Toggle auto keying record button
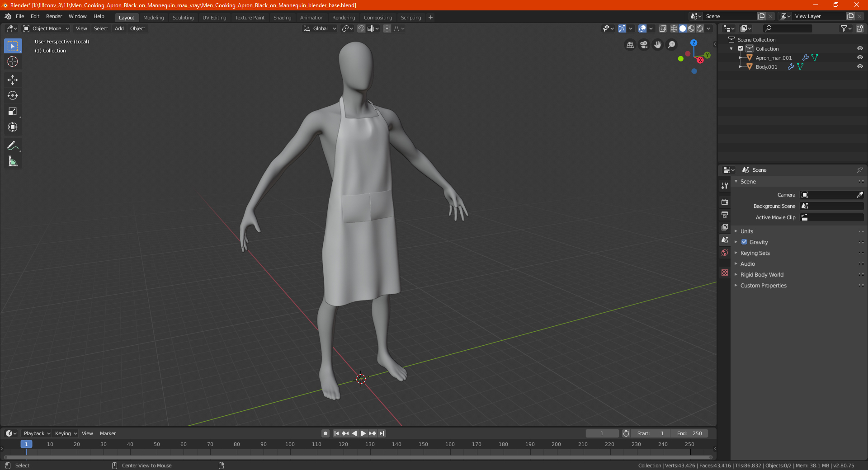 [x=325, y=433]
